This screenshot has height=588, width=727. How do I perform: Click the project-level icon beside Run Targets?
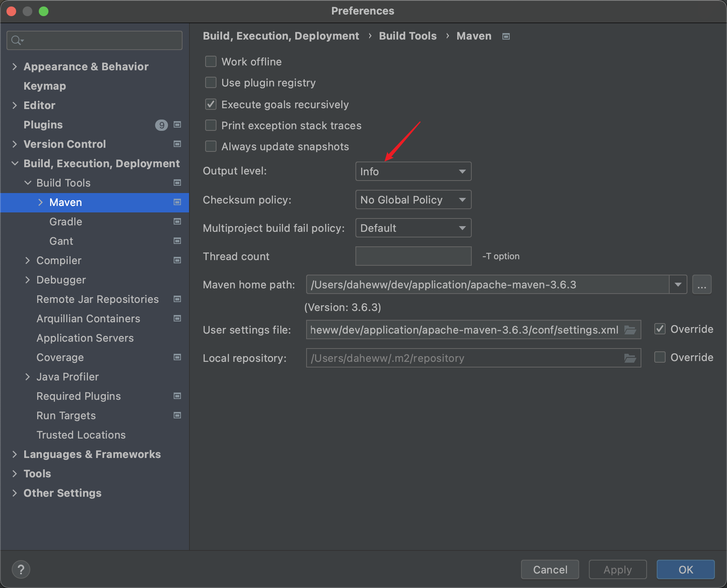(x=177, y=416)
